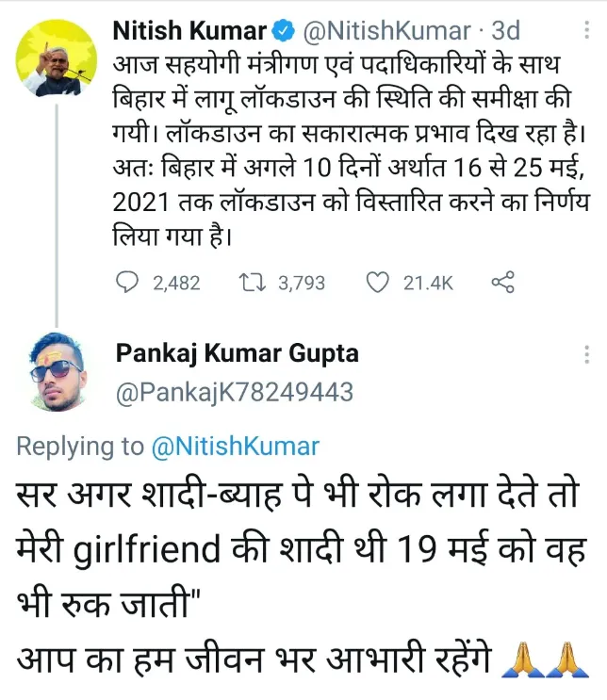Open the Nitish Kumar display name
This screenshot has height=700, width=607.
[x=189, y=31]
